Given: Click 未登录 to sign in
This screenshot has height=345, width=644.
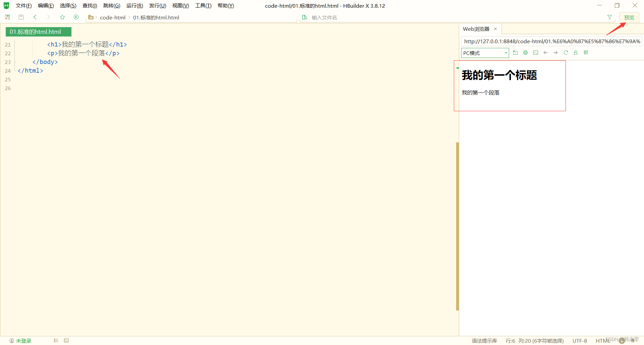Looking at the screenshot, I should tap(23, 340).
